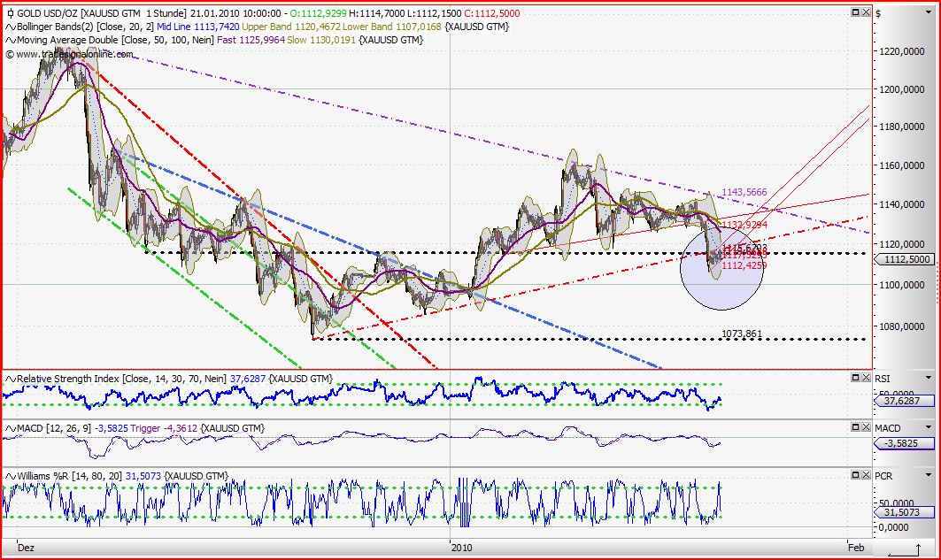
Task: Click the 1200,0000 price axis label
Action: pyautogui.click(x=902, y=88)
